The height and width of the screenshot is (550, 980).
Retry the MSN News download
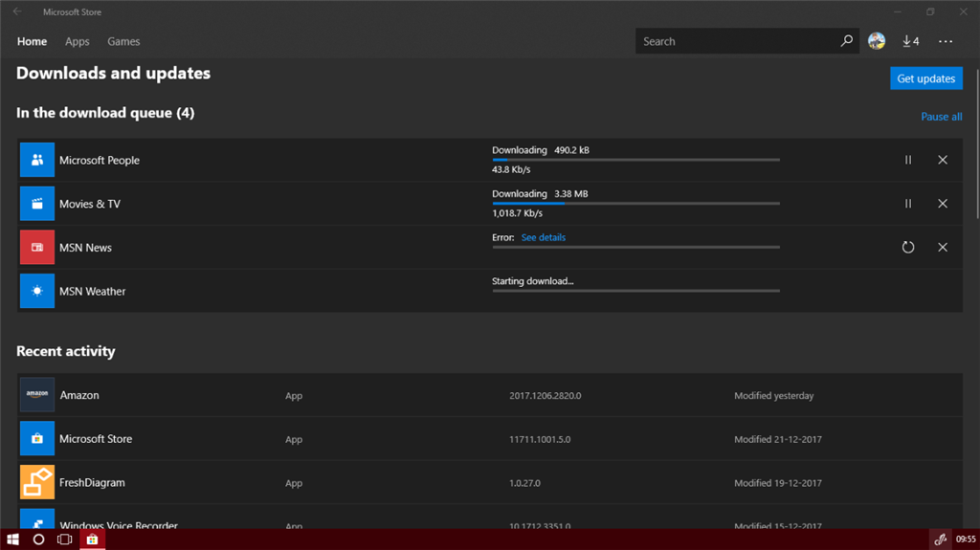(x=908, y=248)
